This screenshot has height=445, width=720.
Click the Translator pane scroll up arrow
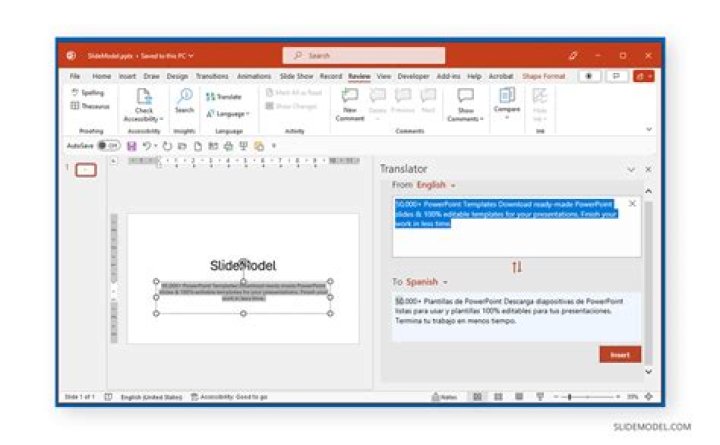pyautogui.click(x=648, y=191)
